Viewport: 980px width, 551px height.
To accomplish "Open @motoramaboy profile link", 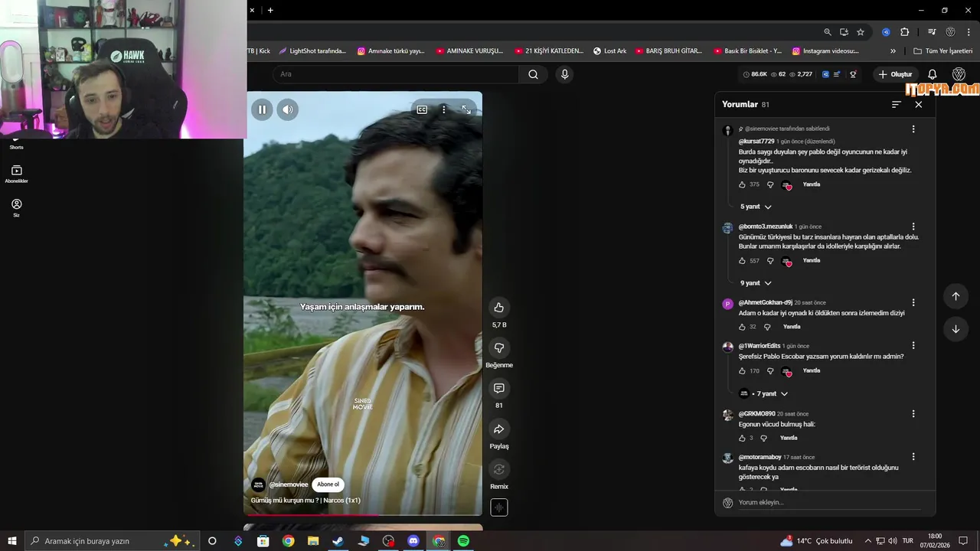I will click(x=759, y=457).
